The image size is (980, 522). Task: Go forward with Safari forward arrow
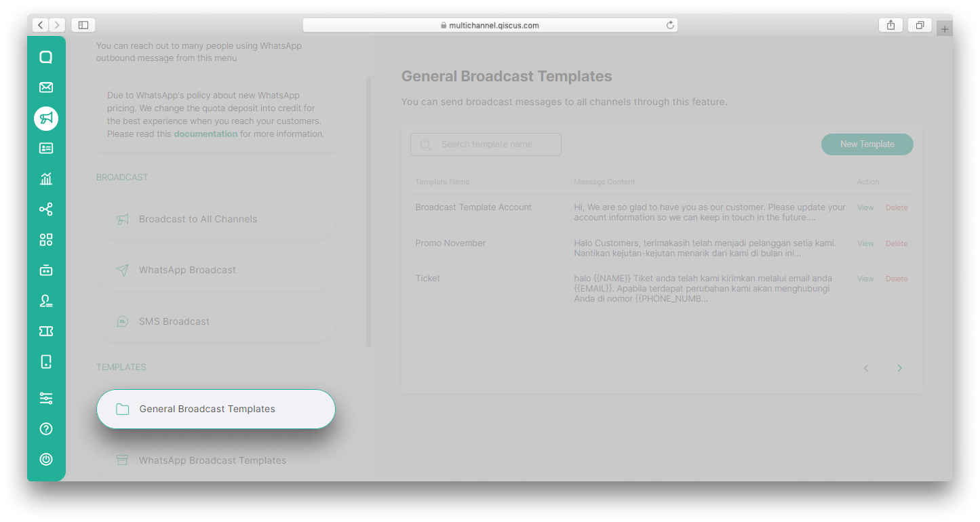57,25
